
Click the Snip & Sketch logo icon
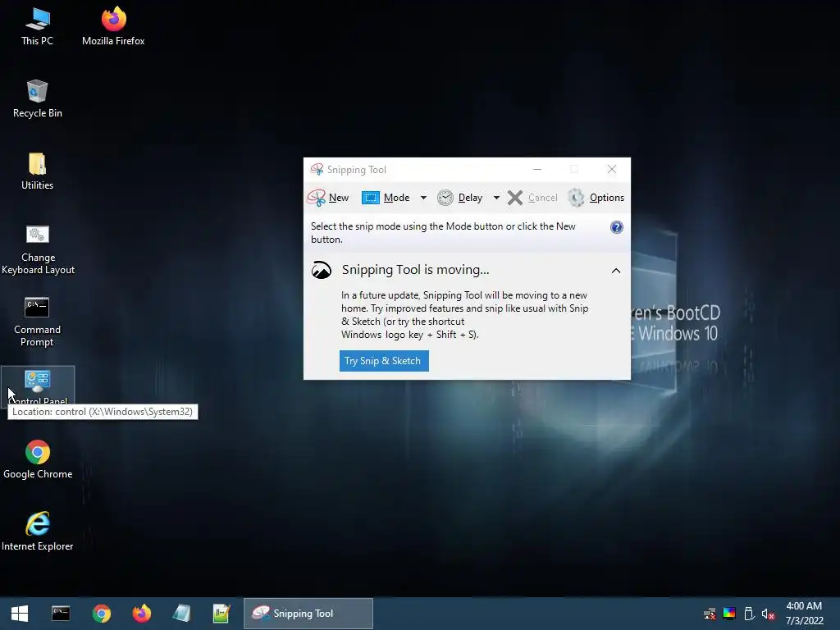coord(322,270)
